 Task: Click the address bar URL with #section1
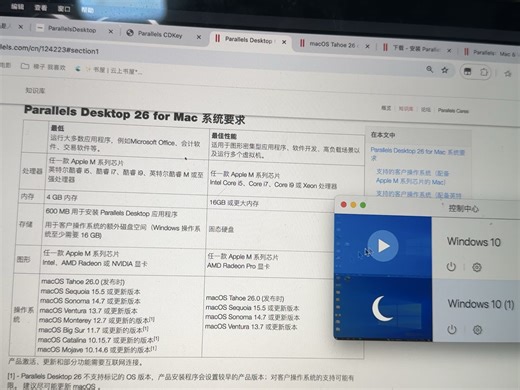tap(49, 49)
